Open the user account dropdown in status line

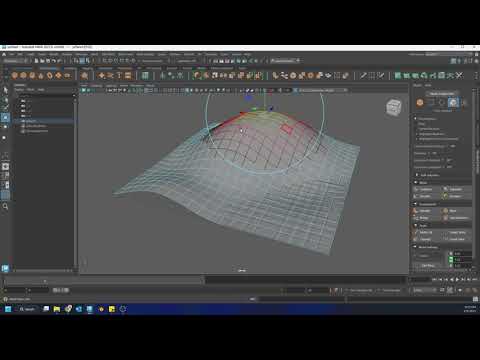coord(286,61)
